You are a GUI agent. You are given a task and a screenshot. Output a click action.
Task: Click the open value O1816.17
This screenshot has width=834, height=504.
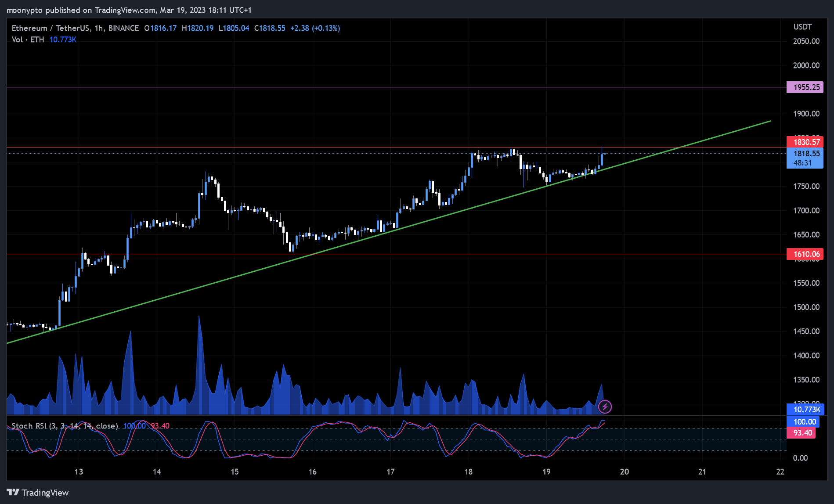(160, 28)
